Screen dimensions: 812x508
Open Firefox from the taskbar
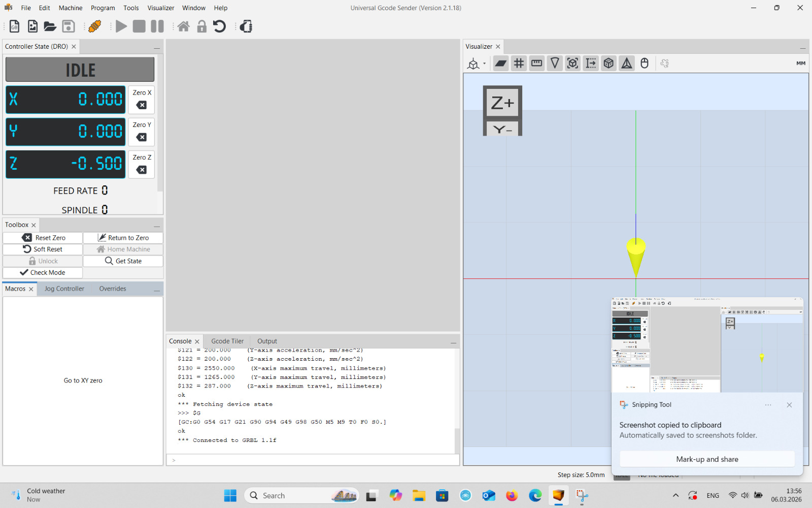512,495
